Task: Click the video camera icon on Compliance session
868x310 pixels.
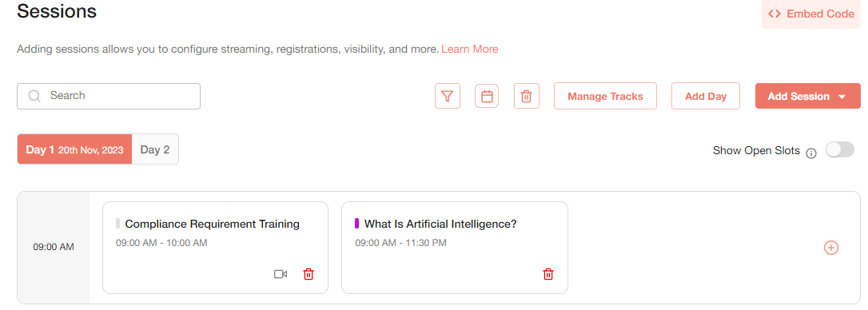Action: pyautogui.click(x=281, y=274)
